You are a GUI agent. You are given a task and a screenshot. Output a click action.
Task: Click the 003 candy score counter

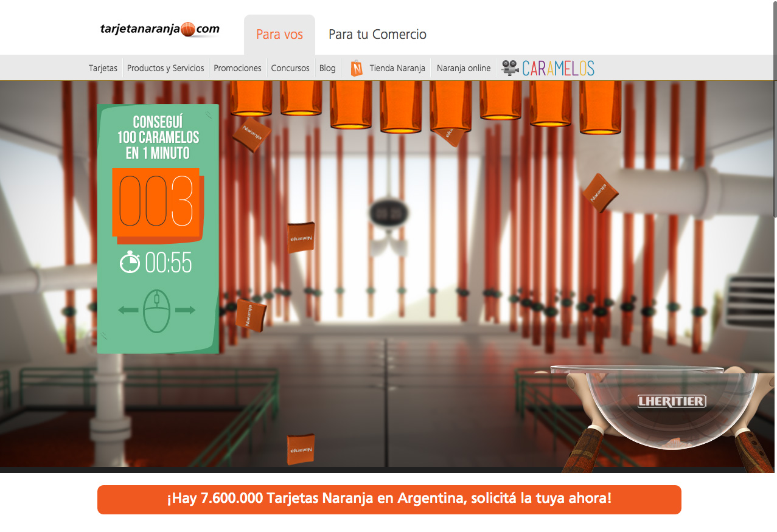[x=156, y=202]
